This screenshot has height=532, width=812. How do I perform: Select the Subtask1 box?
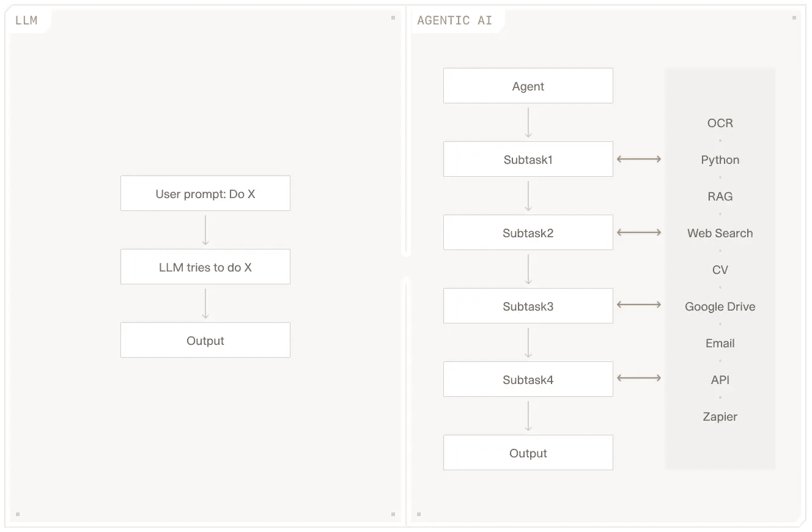tap(528, 160)
